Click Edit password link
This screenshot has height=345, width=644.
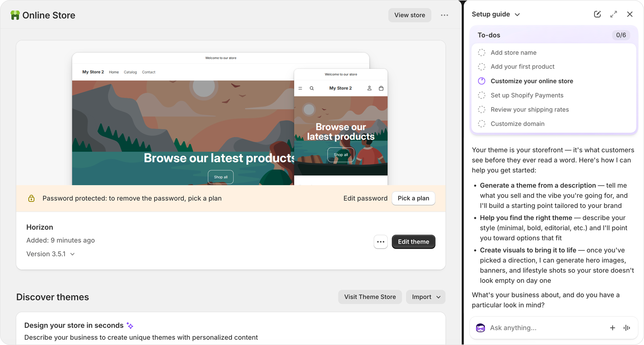tap(365, 198)
